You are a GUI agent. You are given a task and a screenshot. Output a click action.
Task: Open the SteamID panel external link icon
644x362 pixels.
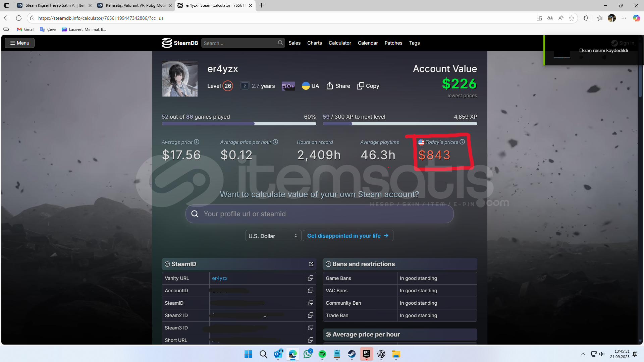point(311,264)
